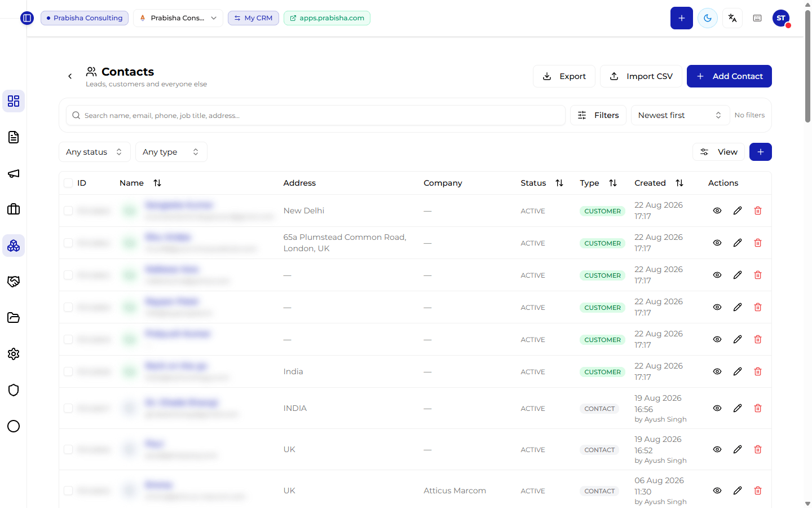Sort by Created column arrows
The width and height of the screenshot is (812, 508).
pos(679,183)
